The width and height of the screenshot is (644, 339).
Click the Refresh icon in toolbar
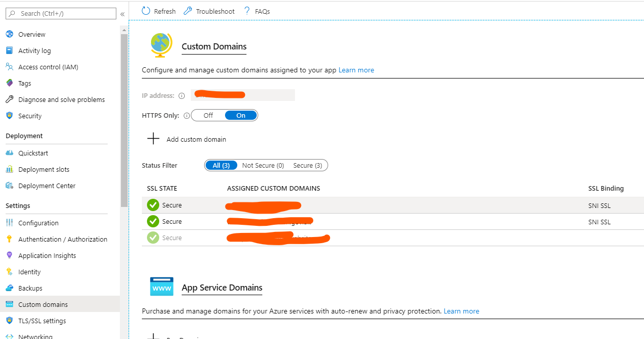(146, 11)
